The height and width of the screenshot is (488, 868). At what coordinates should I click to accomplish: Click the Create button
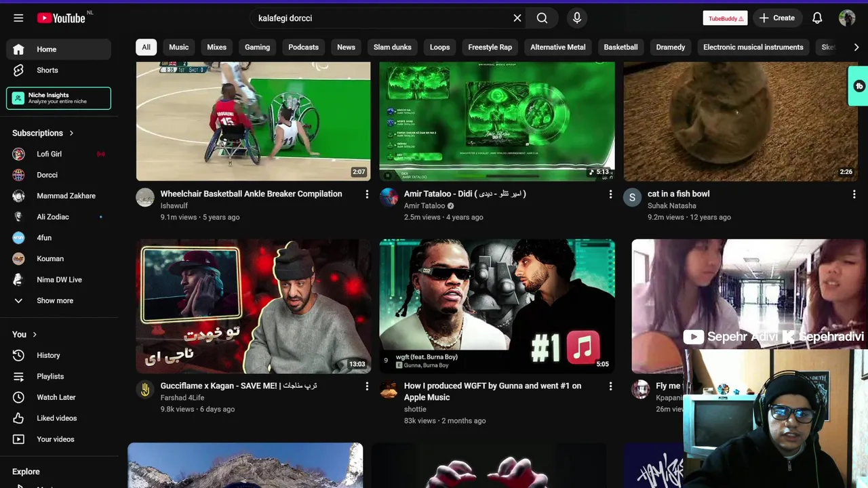coord(777,18)
